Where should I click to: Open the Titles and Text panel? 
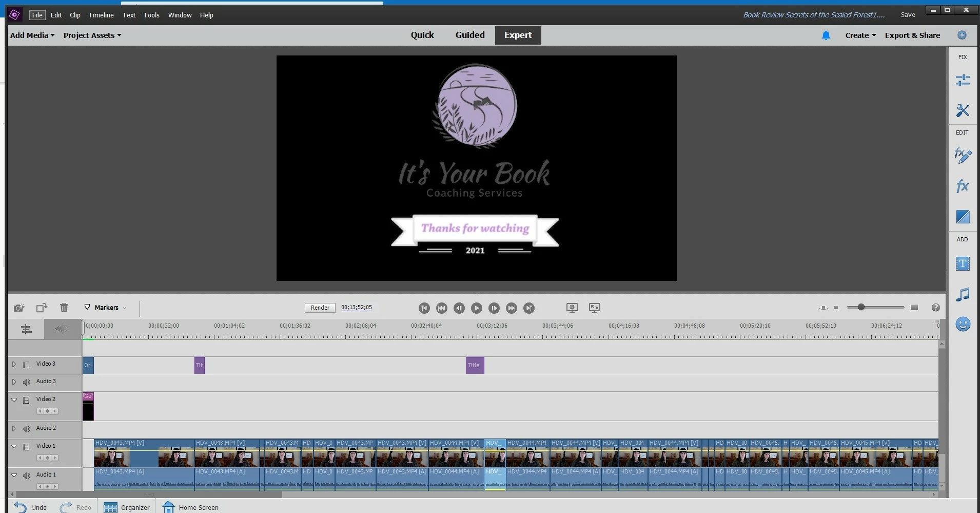point(963,264)
